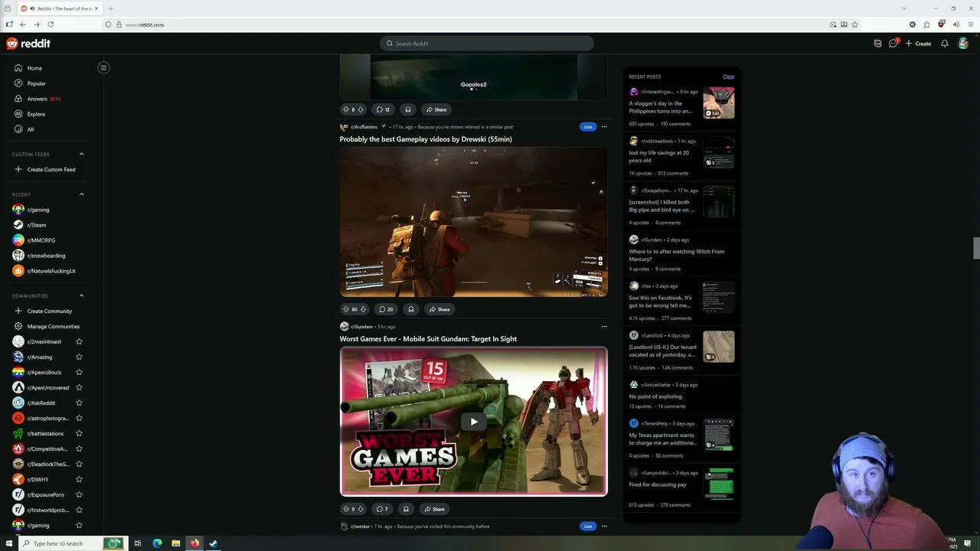
Task: Favorite r/Amazing with its star
Action: (79, 357)
